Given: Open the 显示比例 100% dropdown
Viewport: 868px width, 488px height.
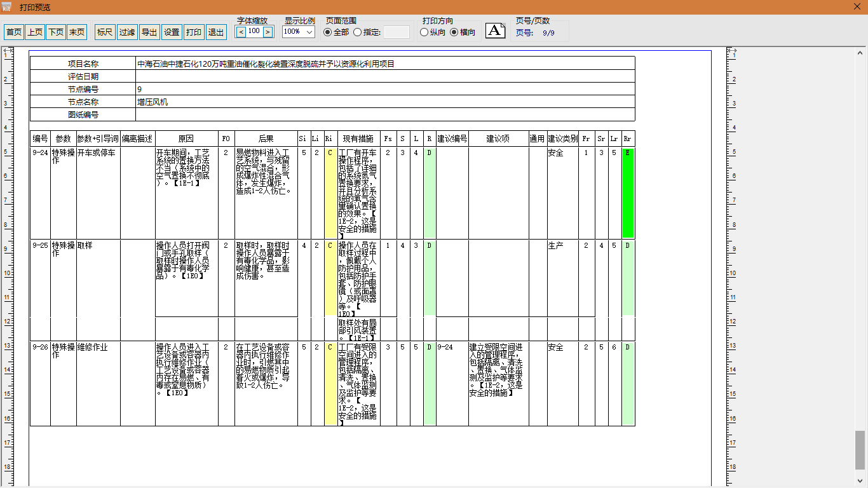Looking at the screenshot, I should point(299,32).
